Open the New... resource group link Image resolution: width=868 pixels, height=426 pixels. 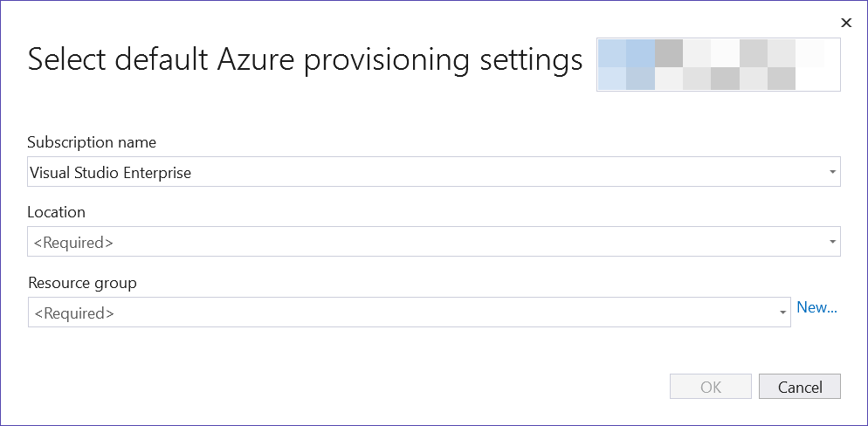coord(816,307)
